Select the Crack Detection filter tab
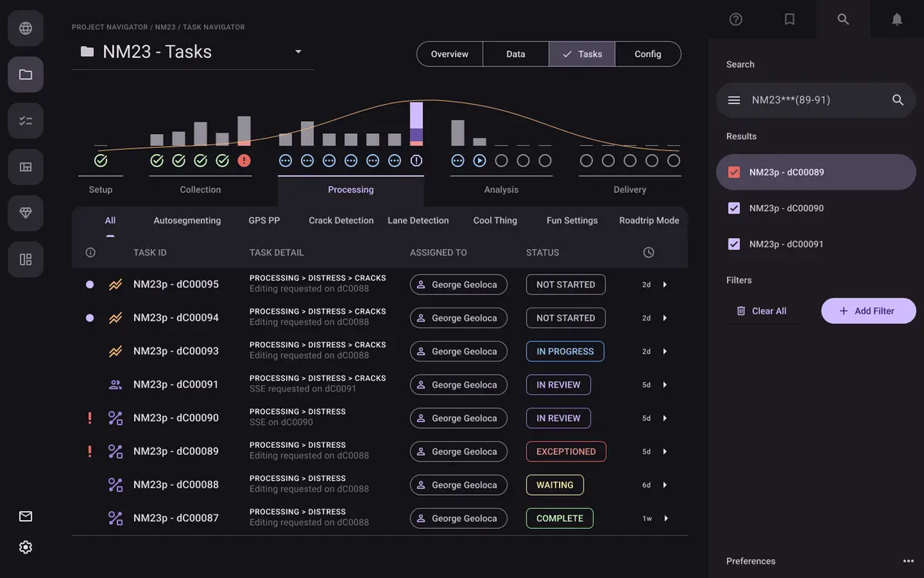924x578 pixels. [341, 220]
